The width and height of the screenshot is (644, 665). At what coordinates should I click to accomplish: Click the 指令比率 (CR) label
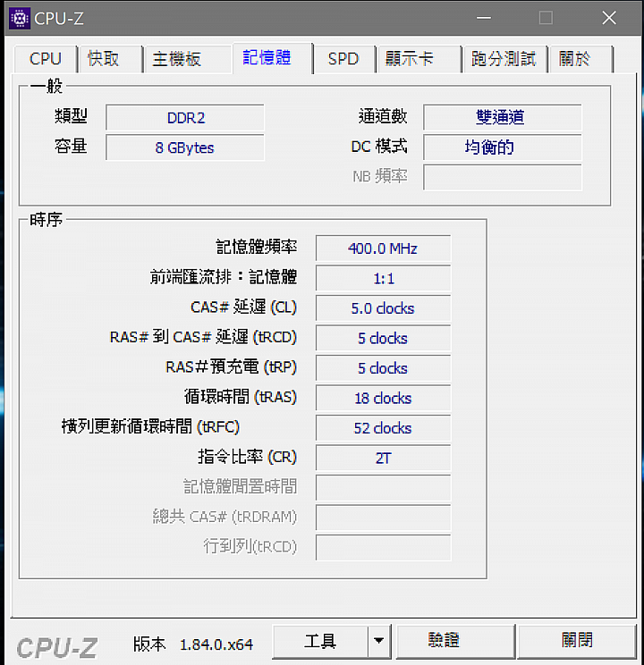(248, 457)
